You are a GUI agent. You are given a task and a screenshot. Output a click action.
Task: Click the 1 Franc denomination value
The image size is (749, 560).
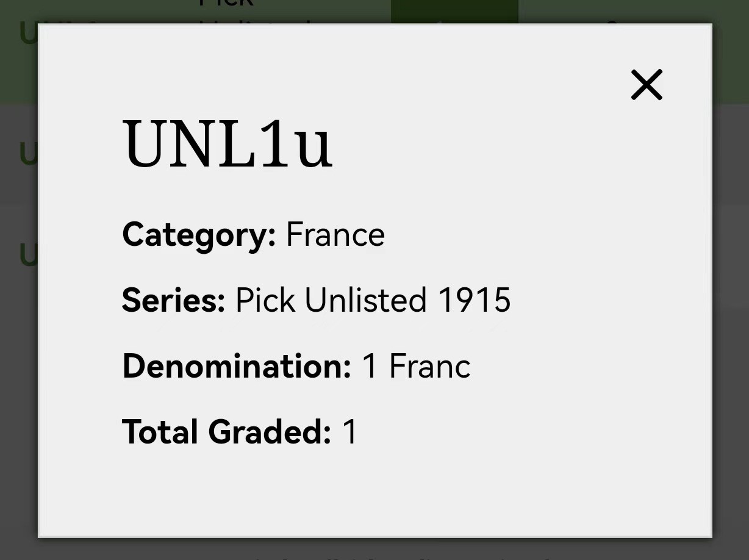click(x=417, y=366)
